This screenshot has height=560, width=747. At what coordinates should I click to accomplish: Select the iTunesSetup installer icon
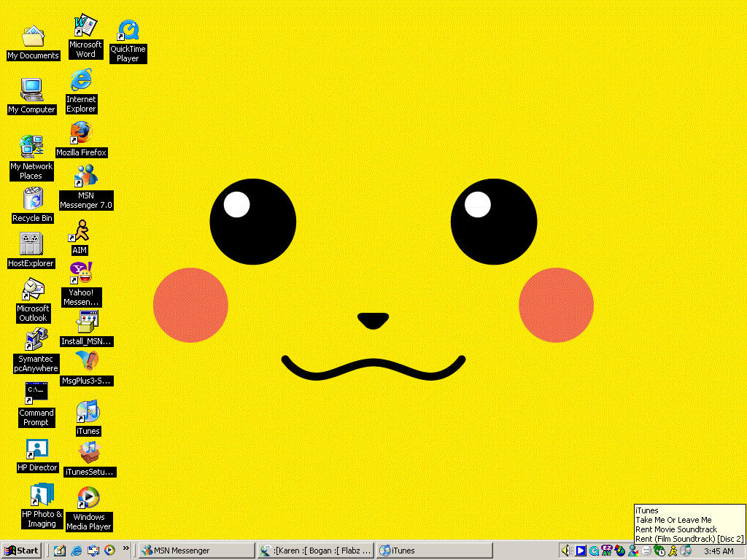(x=90, y=459)
